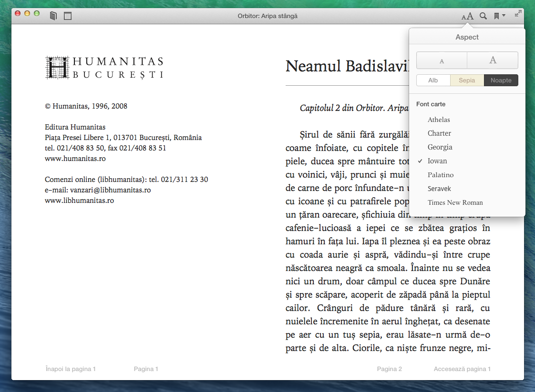Image resolution: width=535 pixels, height=392 pixels.
Task: Close the Aspect popover via AA icon
Action: point(467,16)
